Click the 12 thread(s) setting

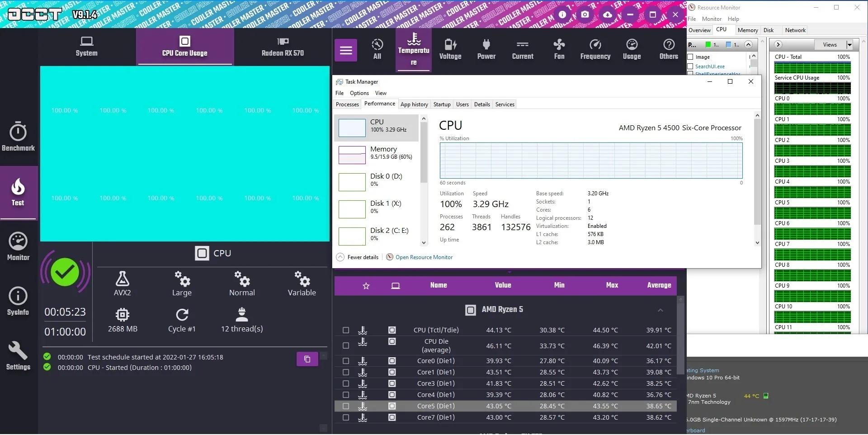click(x=242, y=320)
